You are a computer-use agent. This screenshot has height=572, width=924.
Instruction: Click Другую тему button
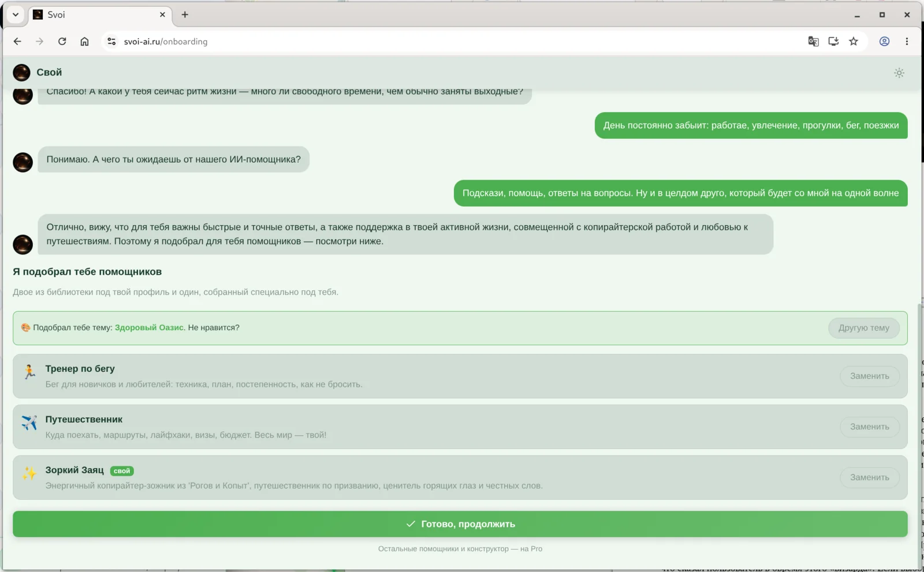point(864,328)
